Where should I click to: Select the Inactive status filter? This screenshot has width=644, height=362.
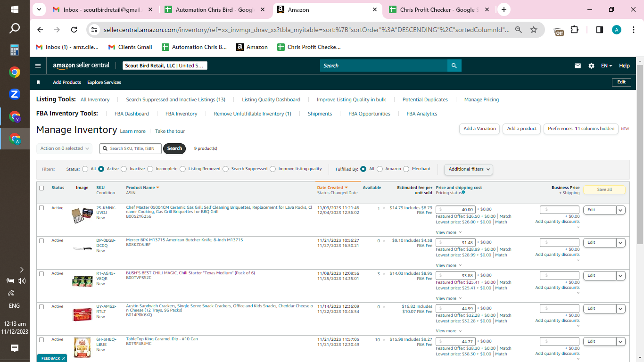click(124, 169)
